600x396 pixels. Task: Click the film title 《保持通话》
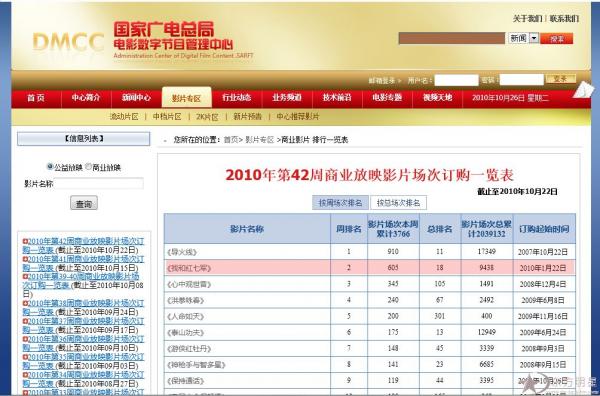(x=186, y=381)
